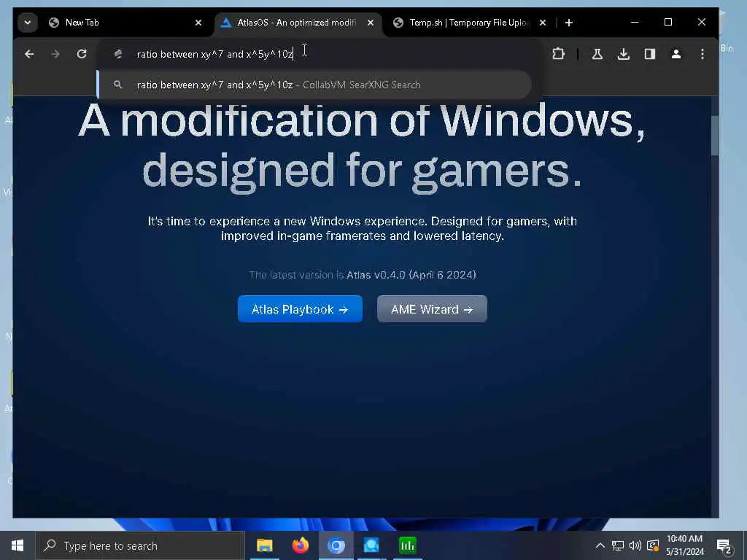Minimize the browser window
The height and width of the screenshot is (560, 747).
coord(635,23)
